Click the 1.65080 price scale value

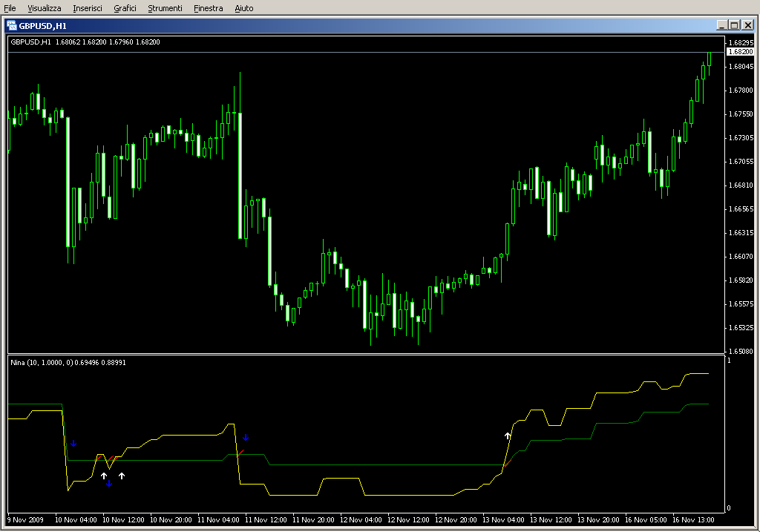coord(741,351)
